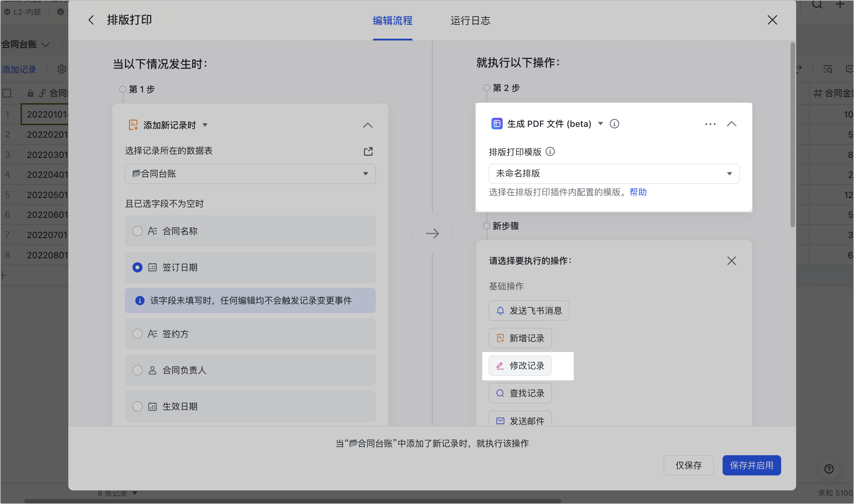The image size is (854, 504).
Task: Choose the 修改记录 action
Action: 520,366
